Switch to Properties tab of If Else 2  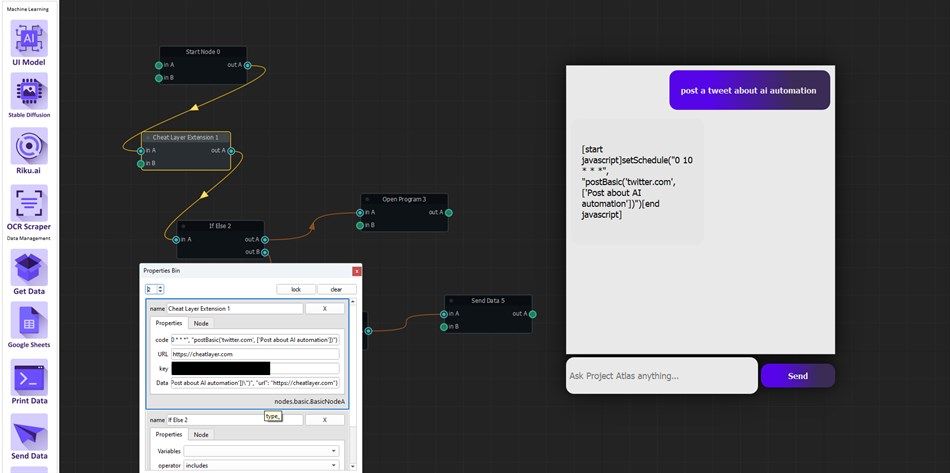pyautogui.click(x=169, y=435)
